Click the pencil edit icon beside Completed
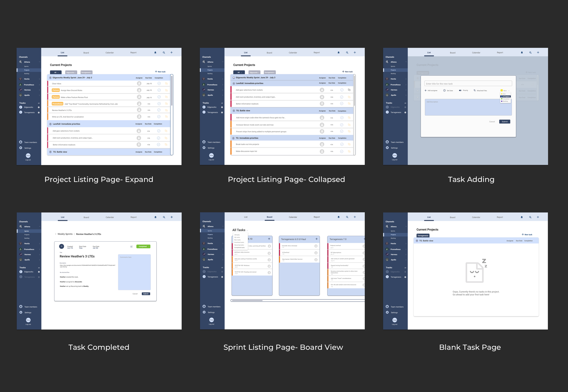Image resolution: width=568 pixels, height=392 pixels. coord(132,246)
